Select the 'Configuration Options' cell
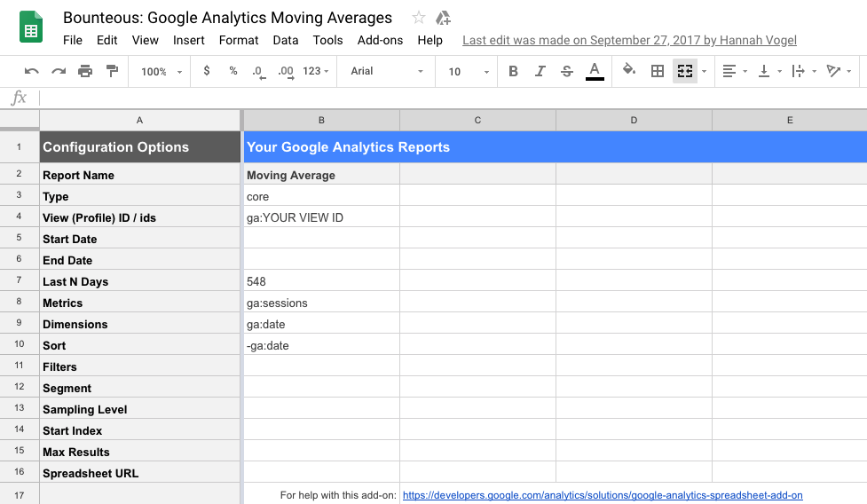The height and width of the screenshot is (504, 867). click(x=140, y=147)
